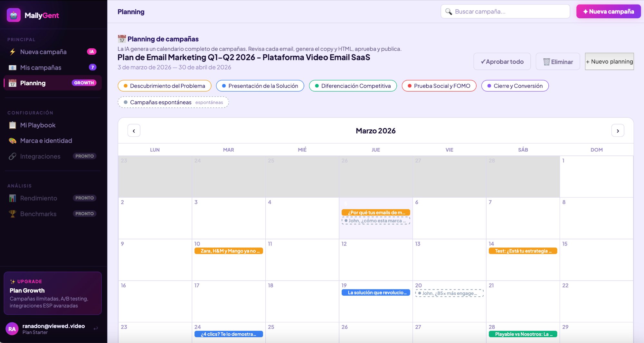The image size is (644, 343).
Task: Click the trophy icon beside Benchmarks
Action: (x=13, y=214)
